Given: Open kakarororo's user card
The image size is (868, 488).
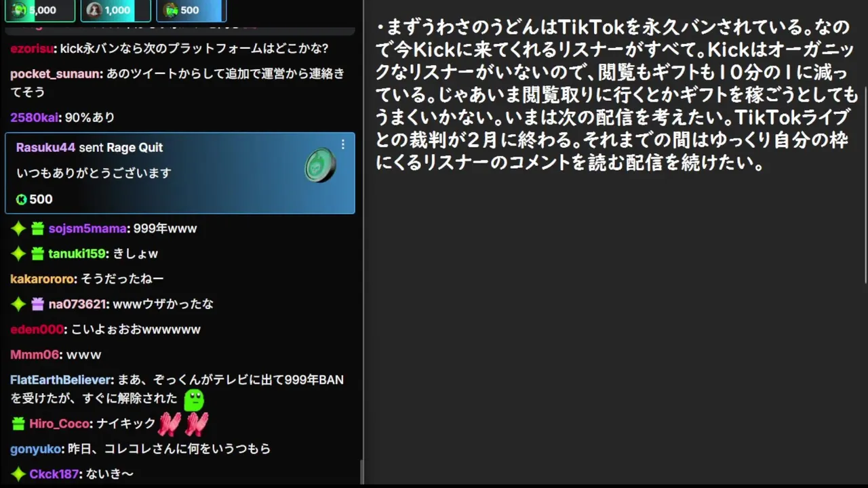Looking at the screenshot, I should pos(42,279).
